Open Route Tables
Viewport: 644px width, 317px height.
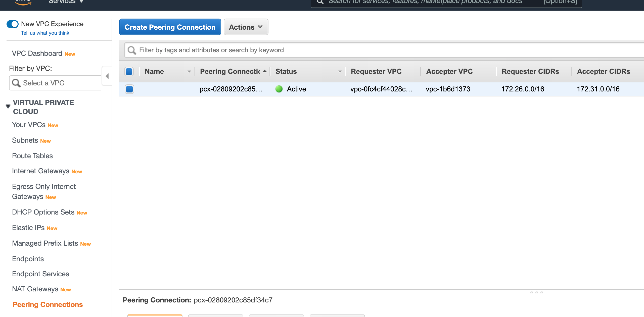tap(32, 156)
